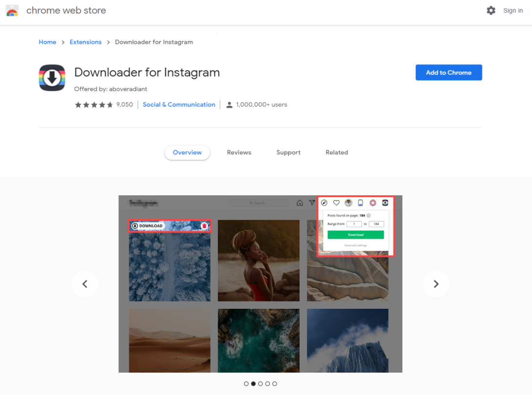This screenshot has width=532, height=395.
Task: Open the settings gear icon
Action: pyautogui.click(x=491, y=11)
